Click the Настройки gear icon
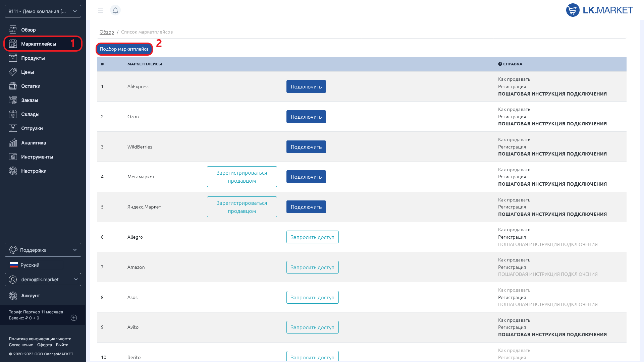 [13, 171]
